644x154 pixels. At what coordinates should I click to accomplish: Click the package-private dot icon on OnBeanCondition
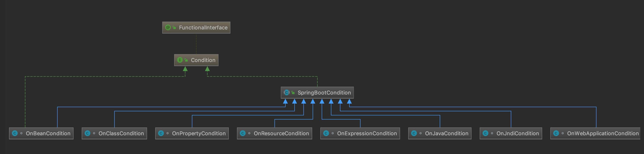[x=21, y=133]
